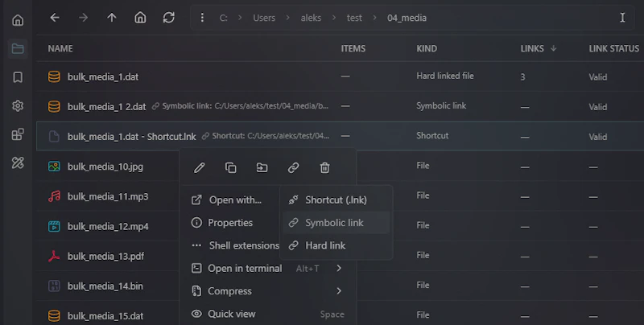Sort by LINKS column arrow
This screenshot has height=325, width=644.
554,48
